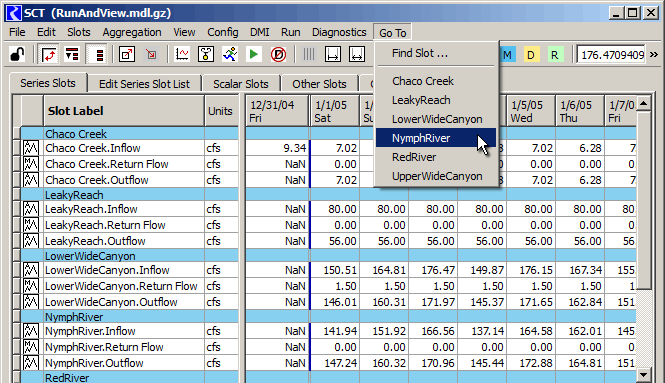Select the NymphRiver.Outflow 147.24 cell
Image resolution: width=665 pixels, height=383 pixels.
(x=335, y=363)
